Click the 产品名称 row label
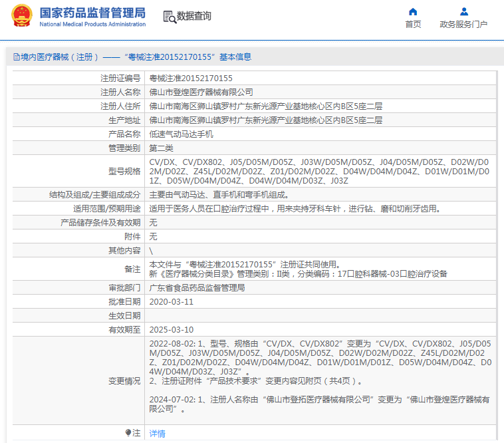 tap(124, 134)
